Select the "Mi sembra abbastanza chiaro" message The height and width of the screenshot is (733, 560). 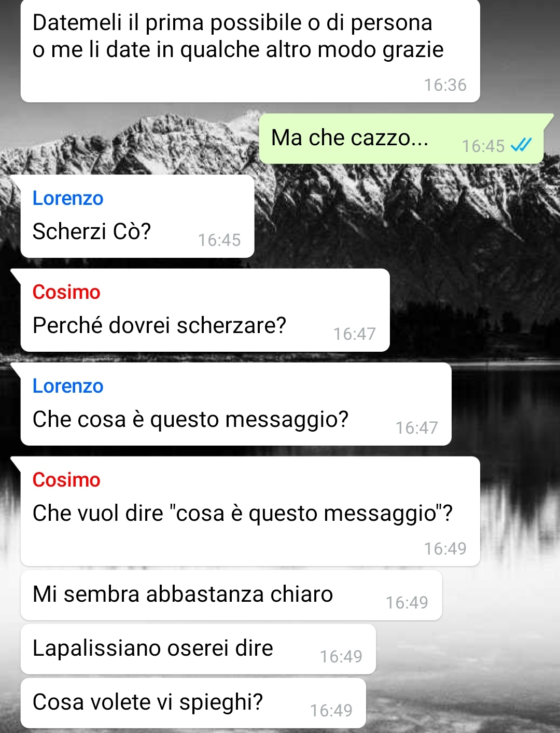click(x=231, y=595)
